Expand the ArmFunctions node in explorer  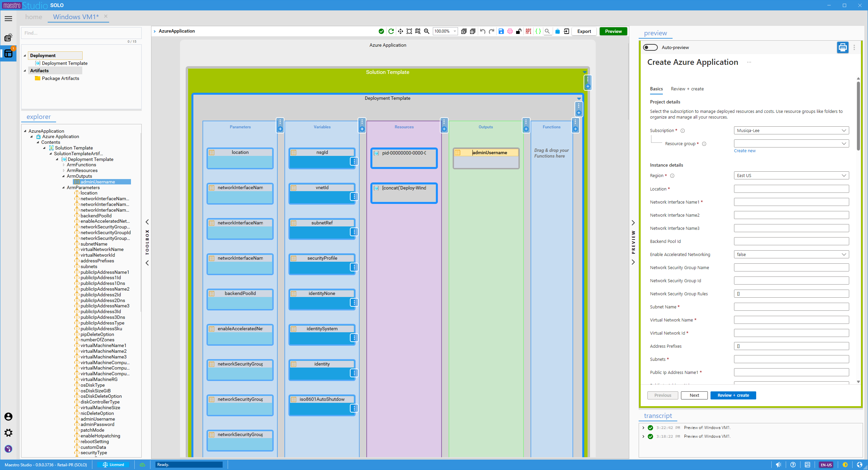[x=64, y=165]
